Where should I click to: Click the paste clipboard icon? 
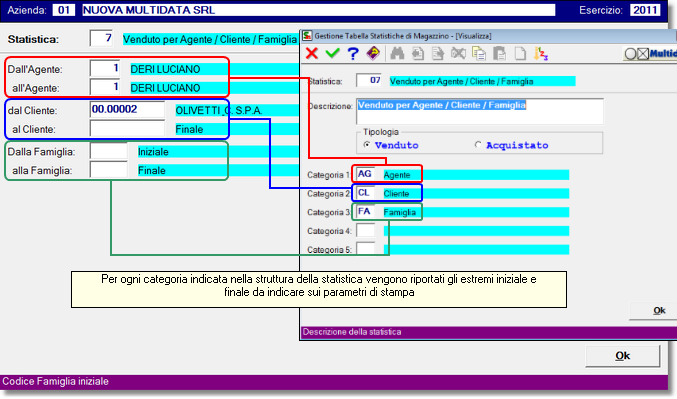point(500,54)
